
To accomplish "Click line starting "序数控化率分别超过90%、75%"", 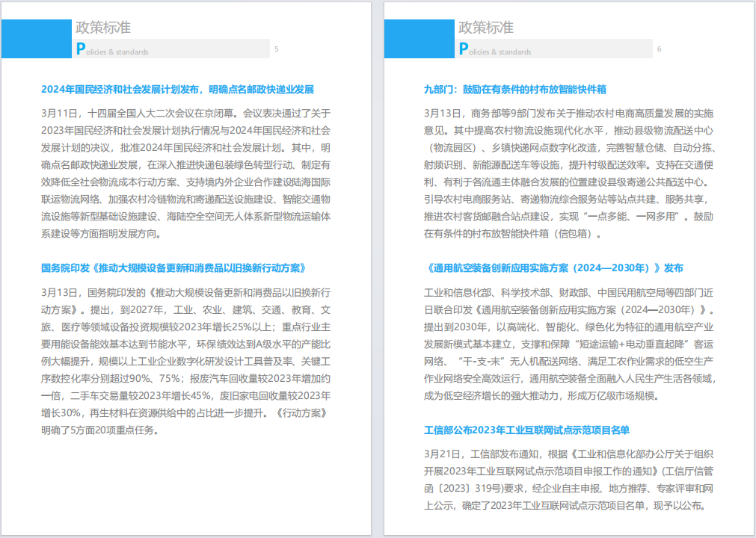I will (185, 379).
